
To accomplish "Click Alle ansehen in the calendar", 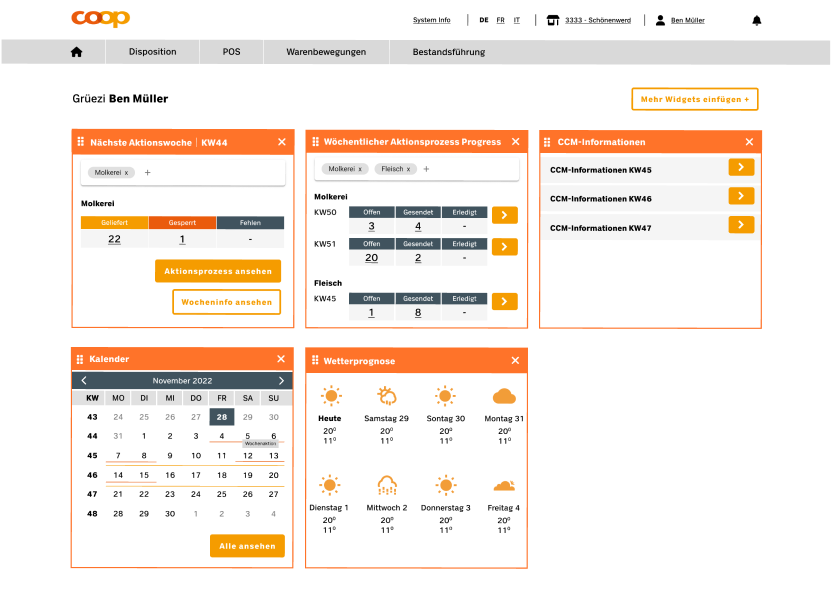I will pos(247,546).
